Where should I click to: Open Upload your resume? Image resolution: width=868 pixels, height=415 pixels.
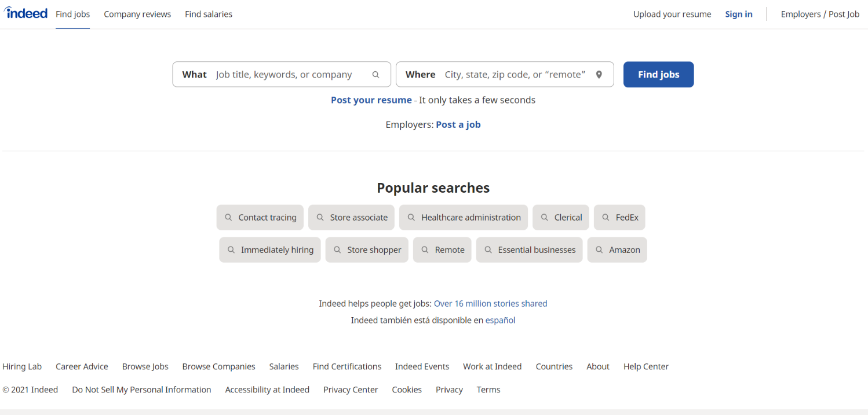[672, 14]
